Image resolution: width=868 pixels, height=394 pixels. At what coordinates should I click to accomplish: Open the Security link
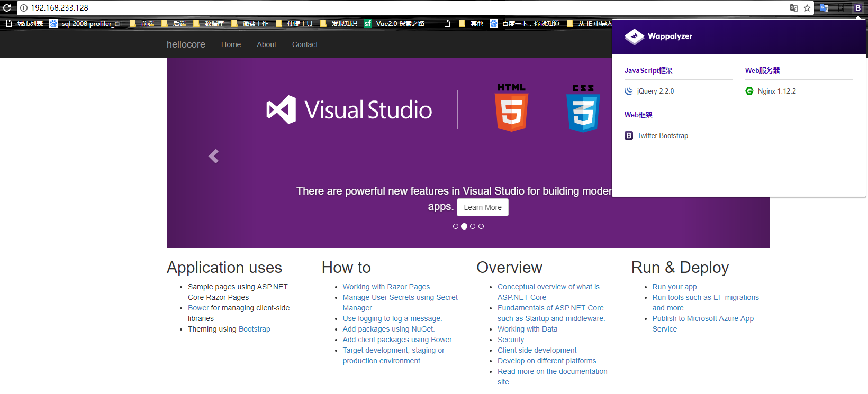(x=511, y=340)
